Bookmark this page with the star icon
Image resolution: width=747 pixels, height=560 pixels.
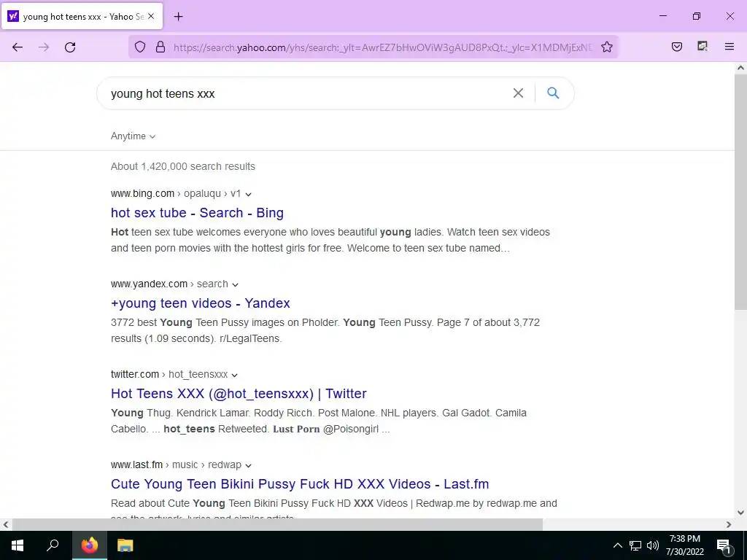[x=606, y=47]
